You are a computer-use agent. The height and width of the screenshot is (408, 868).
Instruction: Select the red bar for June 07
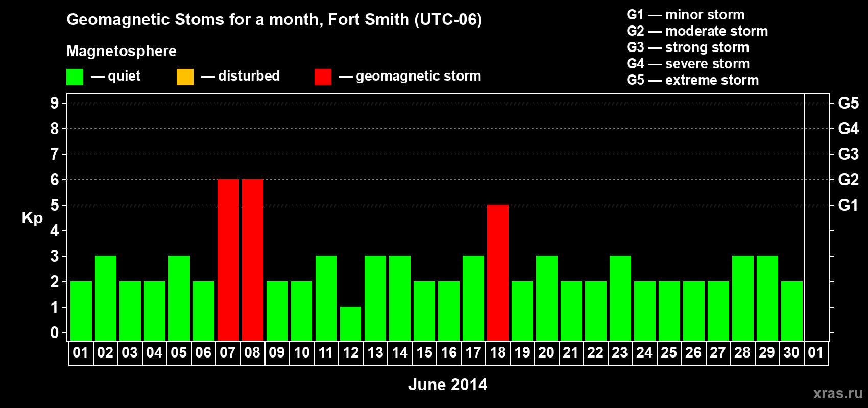click(x=228, y=260)
